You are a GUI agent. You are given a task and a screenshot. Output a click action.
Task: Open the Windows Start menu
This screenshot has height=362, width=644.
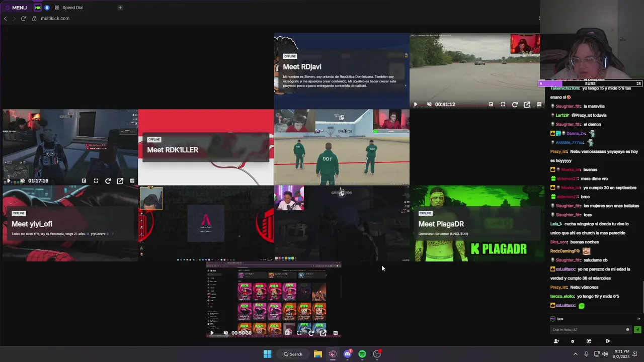click(268, 354)
